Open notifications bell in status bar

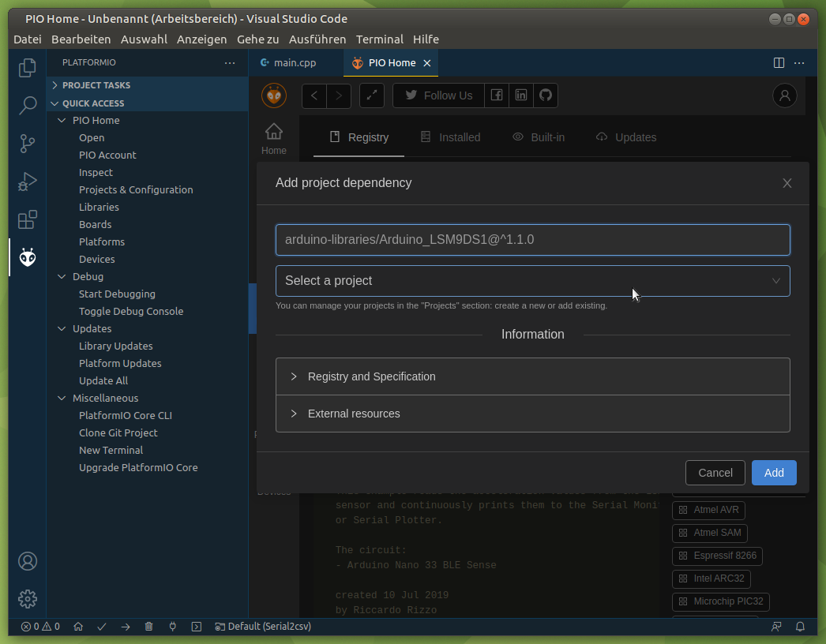[800, 627]
